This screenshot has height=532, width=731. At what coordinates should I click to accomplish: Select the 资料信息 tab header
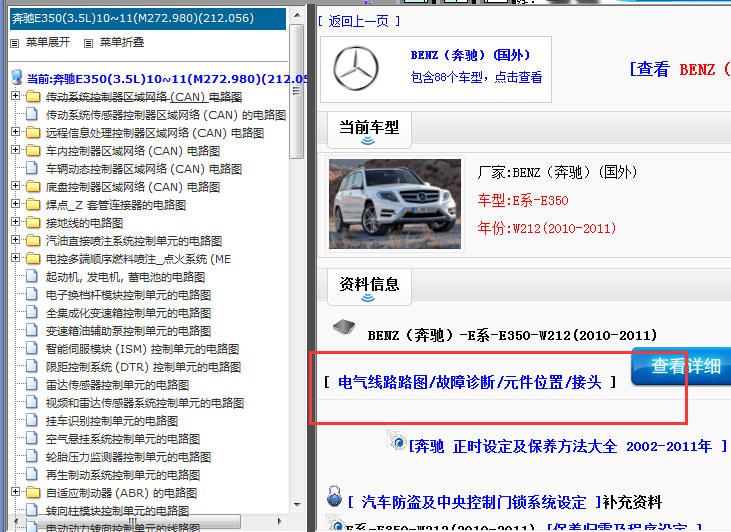tap(369, 286)
